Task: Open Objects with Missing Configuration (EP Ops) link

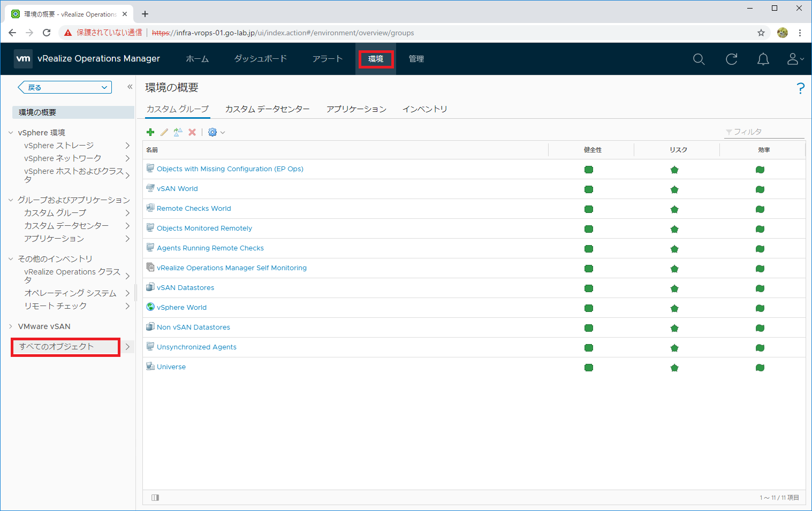Action: [x=230, y=169]
